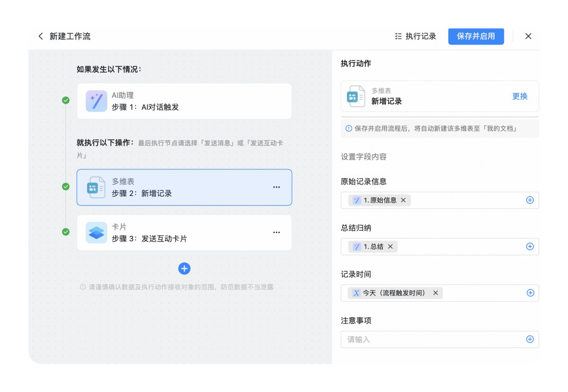
Task: Click the AI助理 magic wand icon
Action: tap(96, 101)
